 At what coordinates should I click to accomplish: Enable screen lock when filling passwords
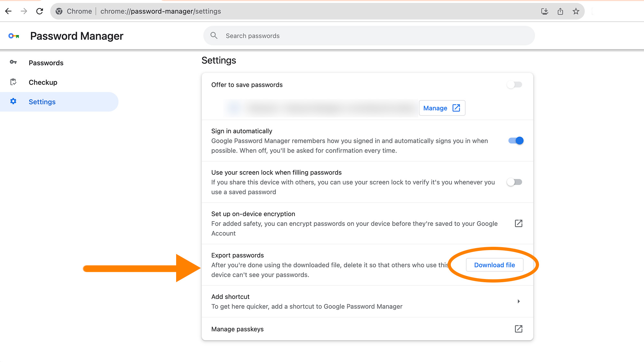514,182
